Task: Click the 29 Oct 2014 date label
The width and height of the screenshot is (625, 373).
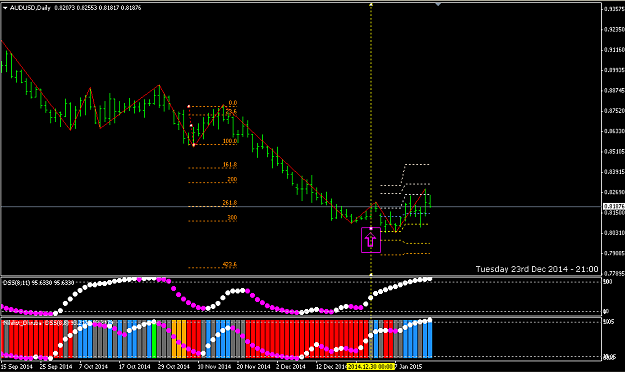Action: pyautogui.click(x=174, y=366)
